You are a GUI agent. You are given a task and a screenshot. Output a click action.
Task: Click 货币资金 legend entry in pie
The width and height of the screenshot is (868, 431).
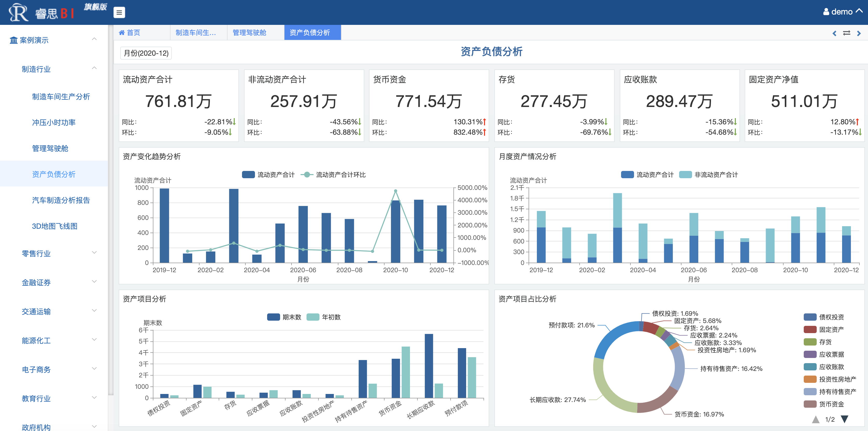(823, 404)
